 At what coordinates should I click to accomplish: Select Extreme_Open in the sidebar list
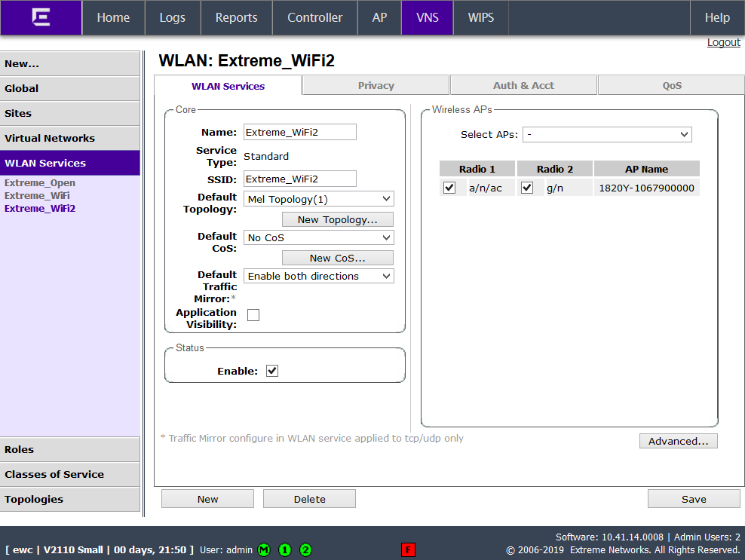[x=40, y=183]
